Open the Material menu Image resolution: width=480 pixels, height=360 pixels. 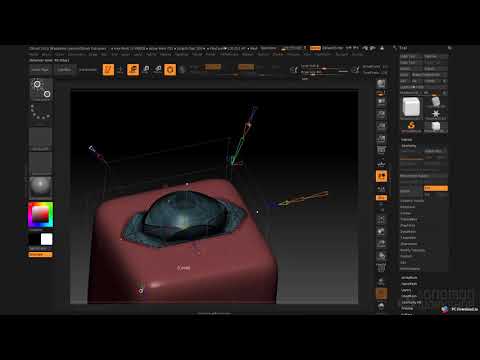coord(181,54)
